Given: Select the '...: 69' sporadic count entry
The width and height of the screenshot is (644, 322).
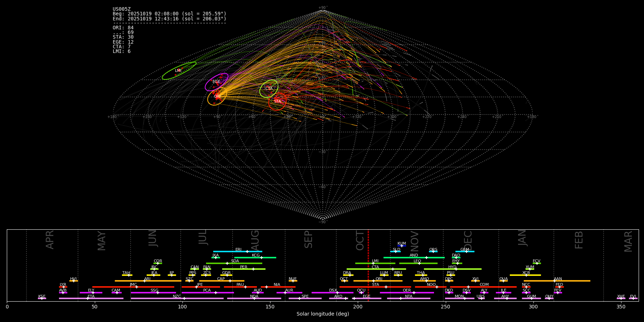Looking at the screenshot, I should point(123,33).
